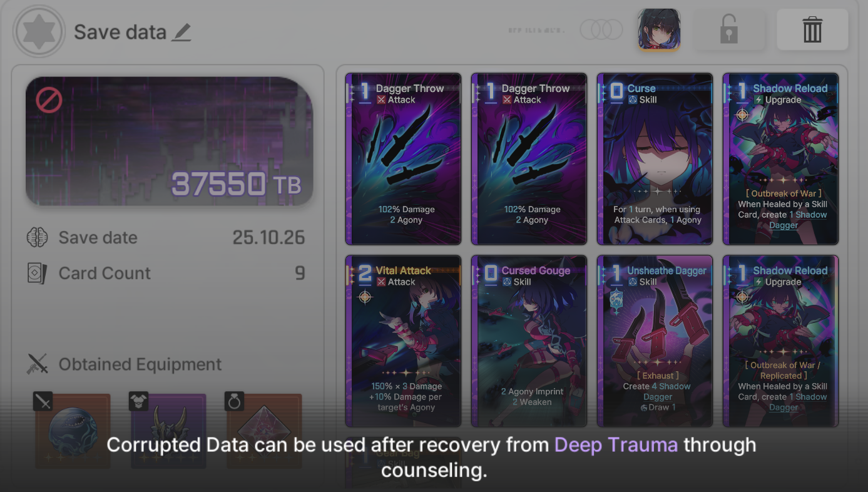Select the Unsheathe Dagger card

coord(655,341)
